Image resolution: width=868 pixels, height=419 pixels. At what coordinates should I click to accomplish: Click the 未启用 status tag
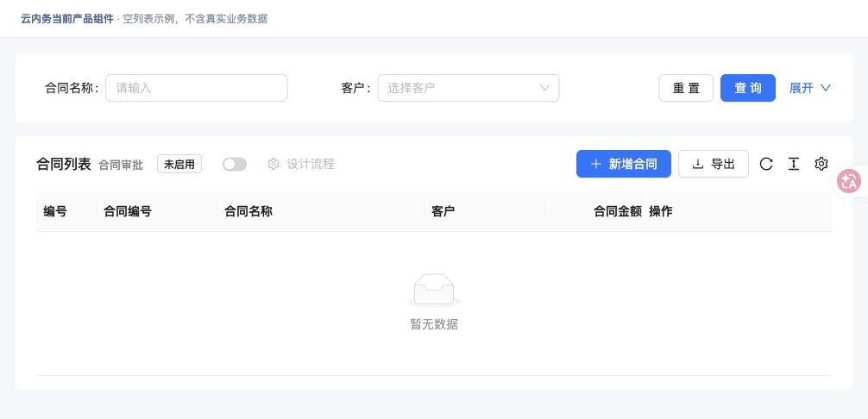[x=179, y=164]
